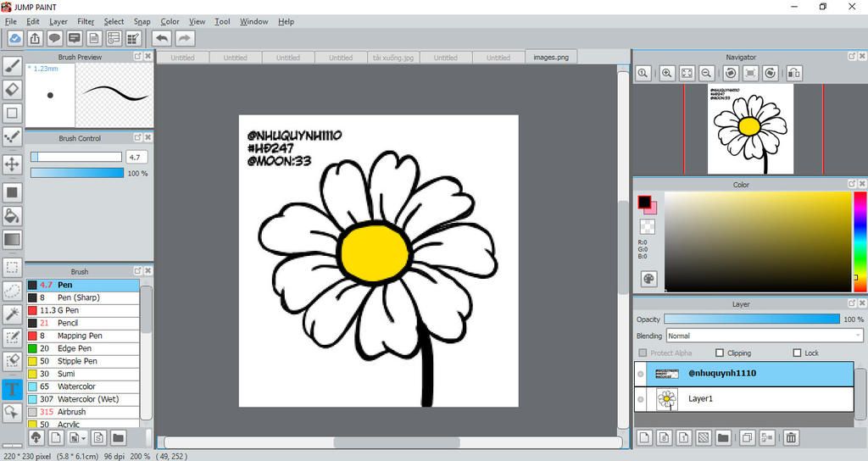Select the Bucket fill tool
Screen dimensions: 868x461
click(12, 215)
